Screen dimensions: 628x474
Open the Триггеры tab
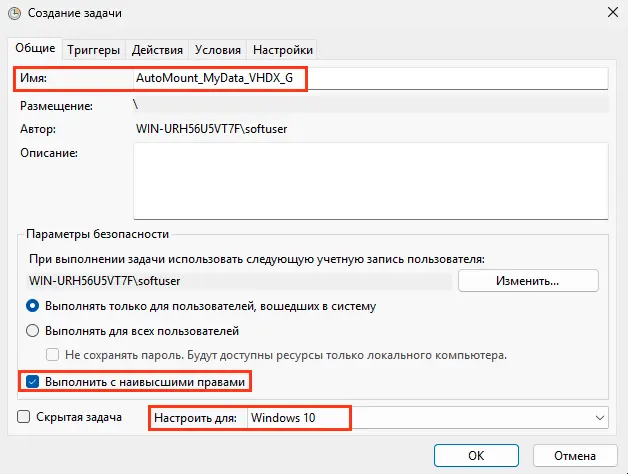(x=95, y=49)
